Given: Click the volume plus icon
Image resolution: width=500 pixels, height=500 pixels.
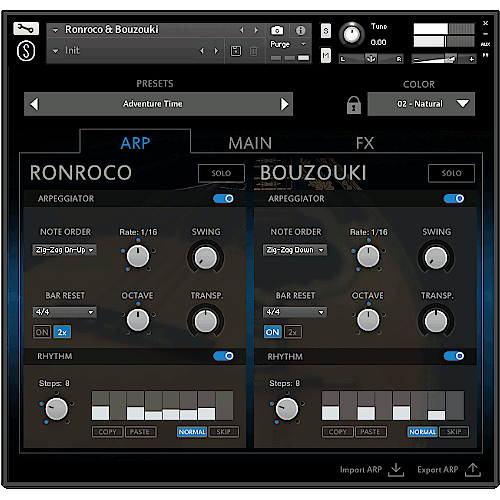Looking at the screenshot, I should point(471,59).
